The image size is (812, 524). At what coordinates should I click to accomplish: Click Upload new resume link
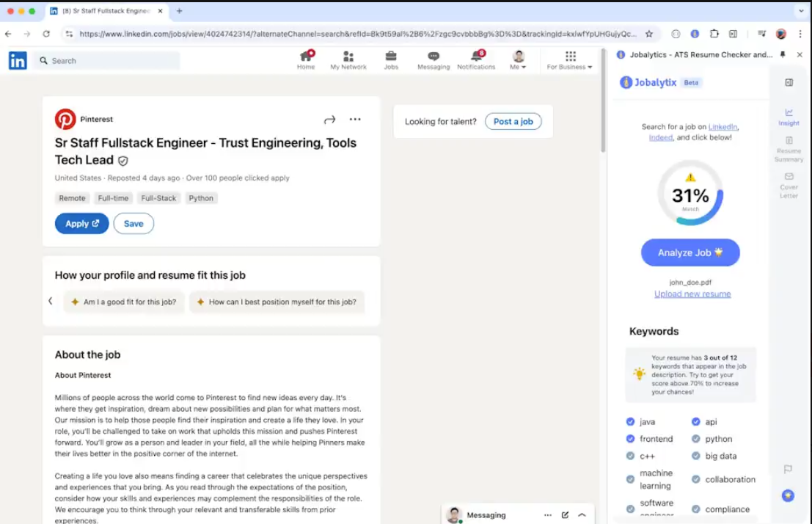pyautogui.click(x=692, y=294)
